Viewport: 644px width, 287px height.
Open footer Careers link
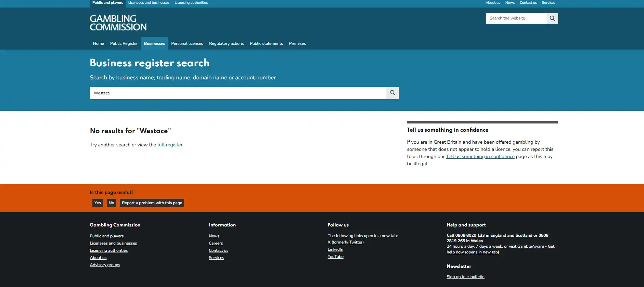[216, 243]
